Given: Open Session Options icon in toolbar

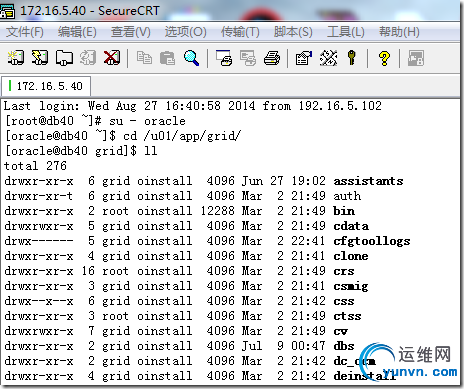Looking at the screenshot, I should pyautogui.click(x=304, y=58).
